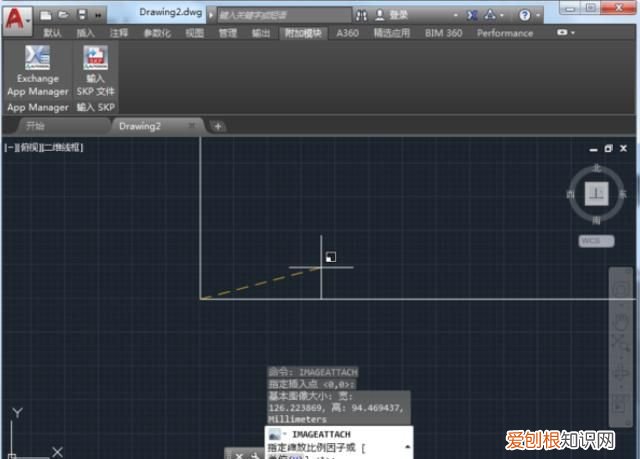Image resolution: width=640 pixels, height=459 pixels.
Task: Select the 附加模块 ribbon tab
Action: 303,33
